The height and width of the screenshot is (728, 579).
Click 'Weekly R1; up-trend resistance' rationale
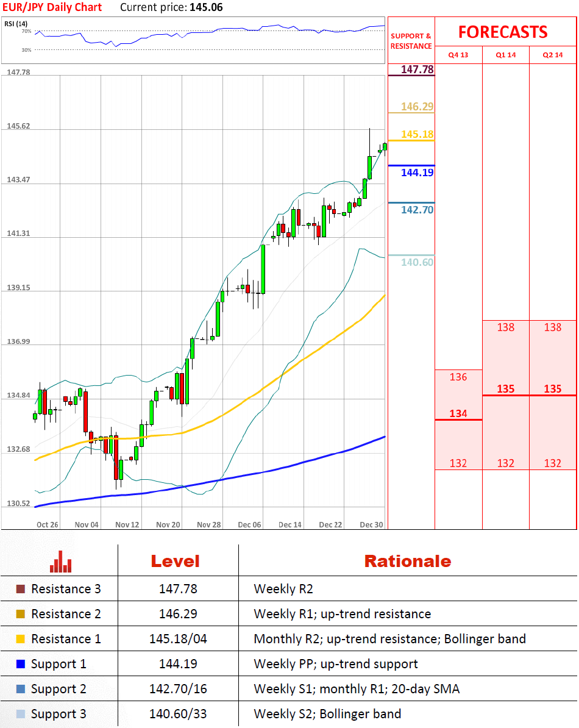pos(343,614)
